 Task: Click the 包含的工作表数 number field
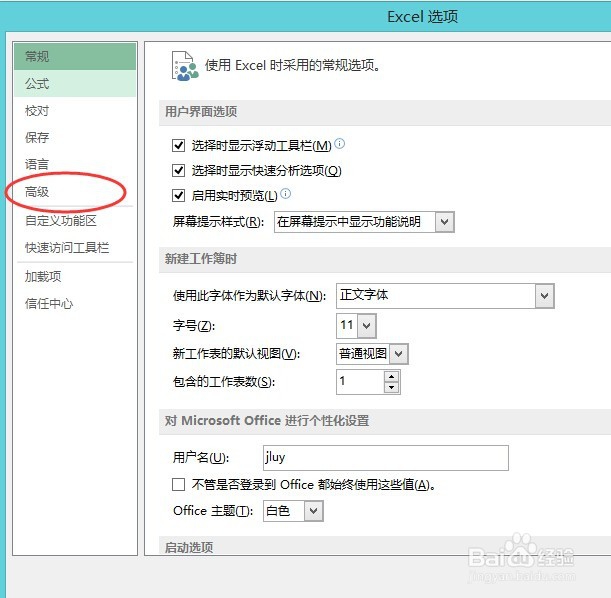[360, 382]
